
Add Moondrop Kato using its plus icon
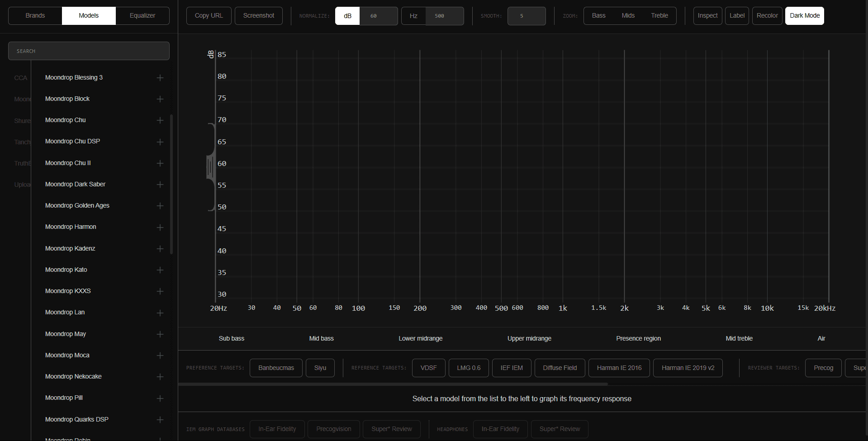pyautogui.click(x=160, y=270)
